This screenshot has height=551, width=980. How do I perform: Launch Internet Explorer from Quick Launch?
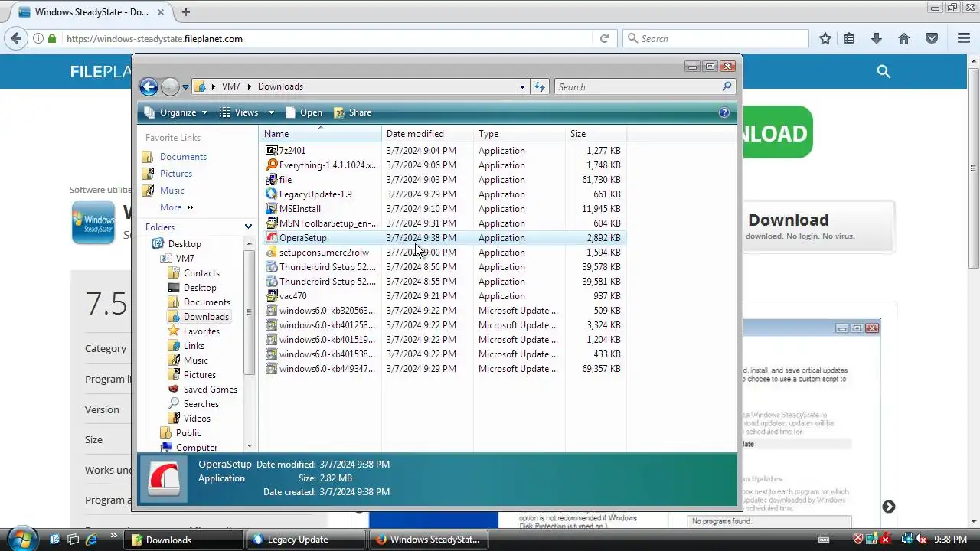[x=91, y=540]
